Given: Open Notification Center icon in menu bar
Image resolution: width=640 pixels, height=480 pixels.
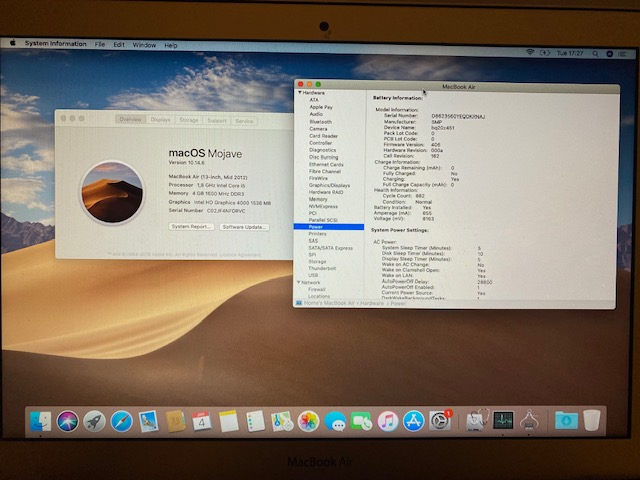Looking at the screenshot, I should tap(622, 54).
